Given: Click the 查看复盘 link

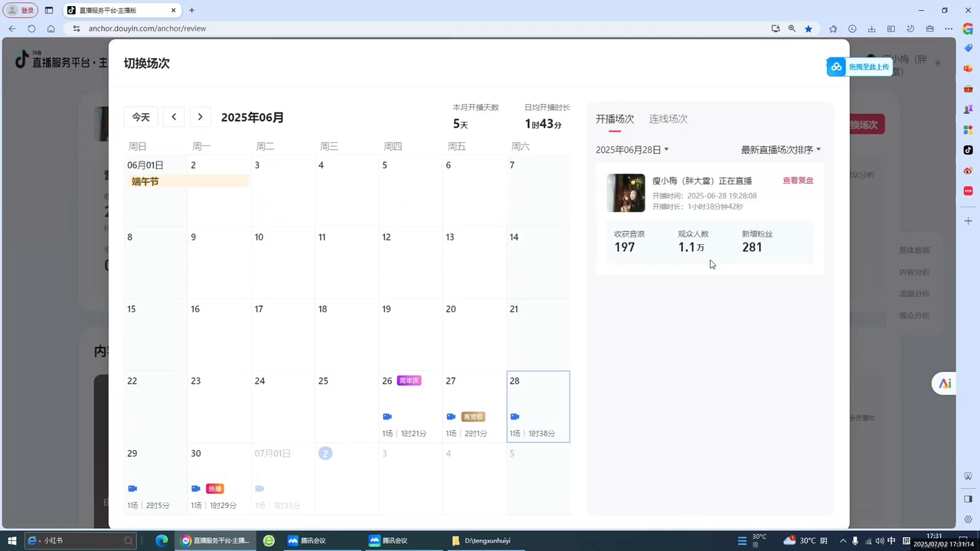Looking at the screenshot, I should click(x=798, y=181).
